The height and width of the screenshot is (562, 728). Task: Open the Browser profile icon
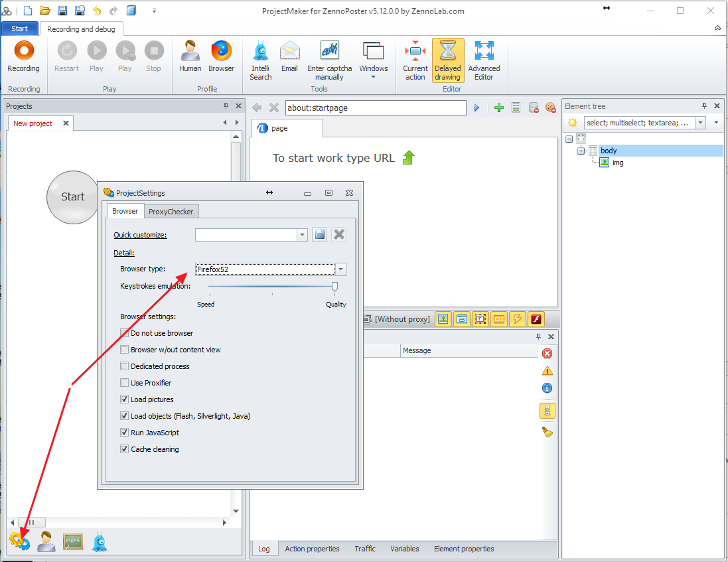(x=222, y=56)
